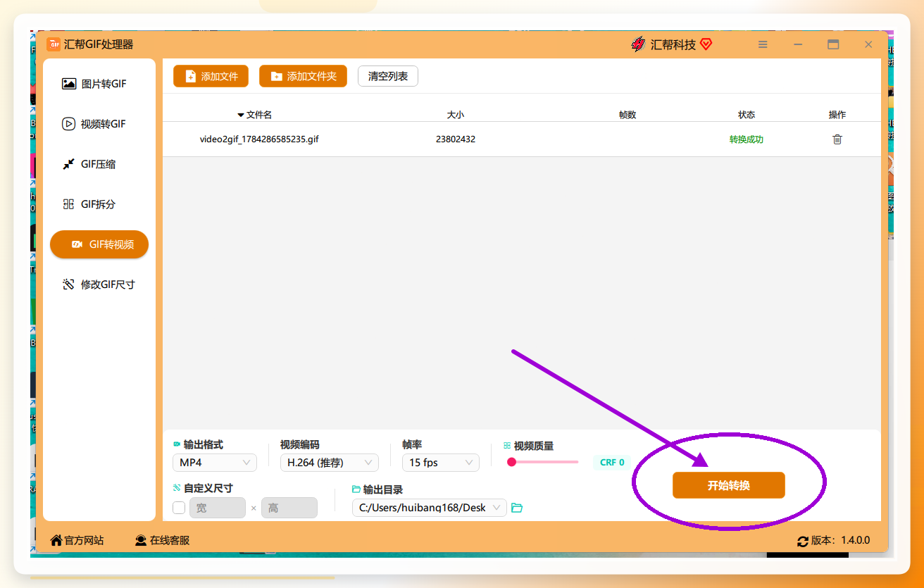This screenshot has height=588, width=924.
Task: Browse output folder with folder icon
Action: [517, 508]
